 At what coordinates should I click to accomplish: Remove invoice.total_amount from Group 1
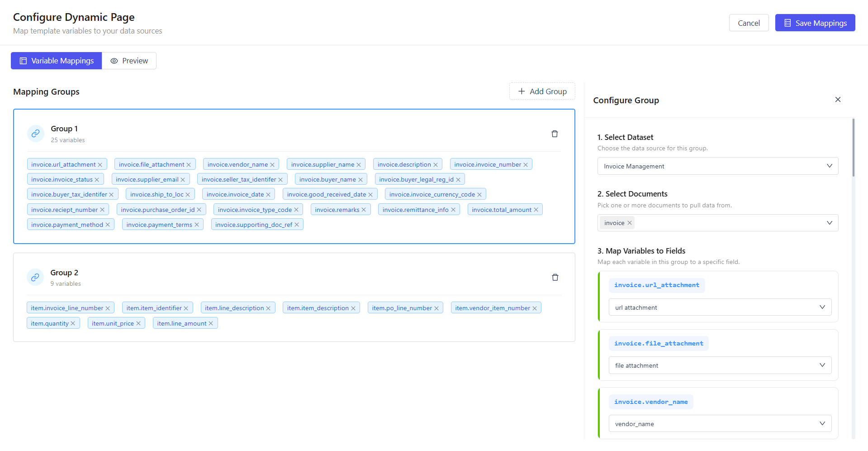pyautogui.click(x=536, y=209)
